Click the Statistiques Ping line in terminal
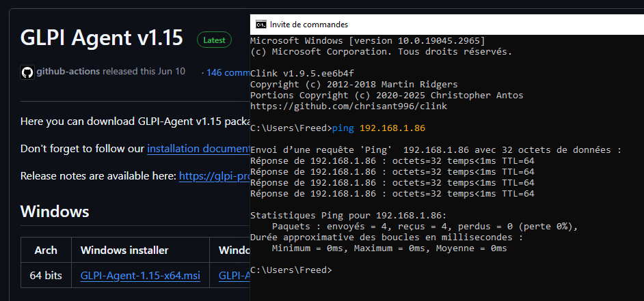This screenshot has width=644, height=301. pos(349,216)
